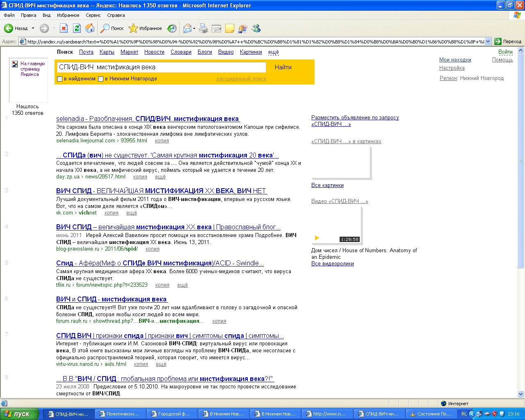This screenshot has width=525, height=420.
Task: Switch to the Почта service tab
Action: (x=86, y=52)
